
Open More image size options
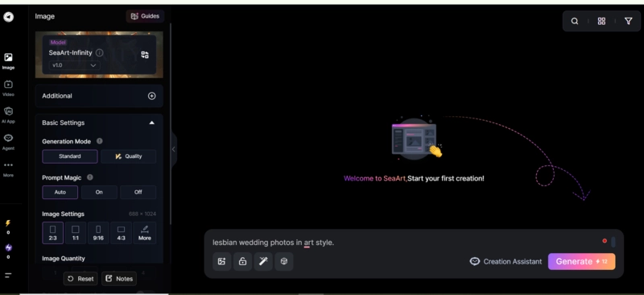point(145,233)
